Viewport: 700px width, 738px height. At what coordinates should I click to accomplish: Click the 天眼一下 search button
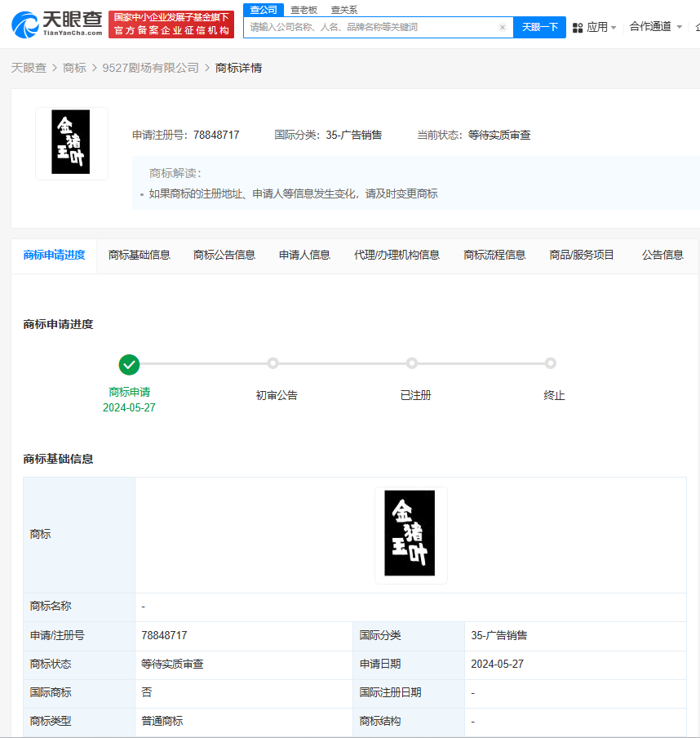[x=539, y=27]
